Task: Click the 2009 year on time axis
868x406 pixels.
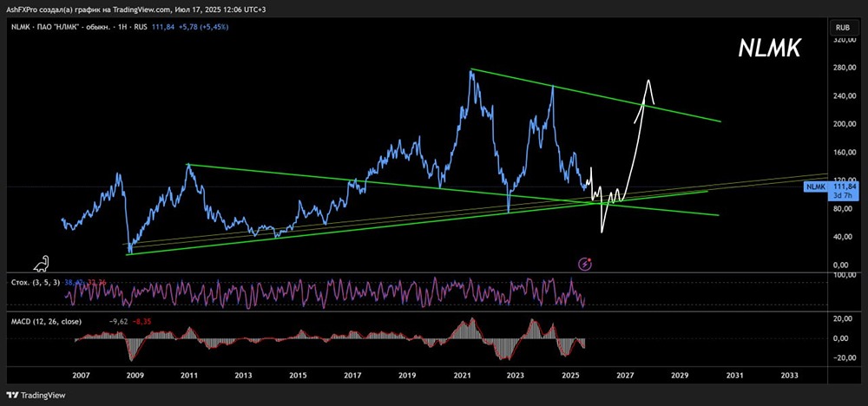Action: click(135, 375)
